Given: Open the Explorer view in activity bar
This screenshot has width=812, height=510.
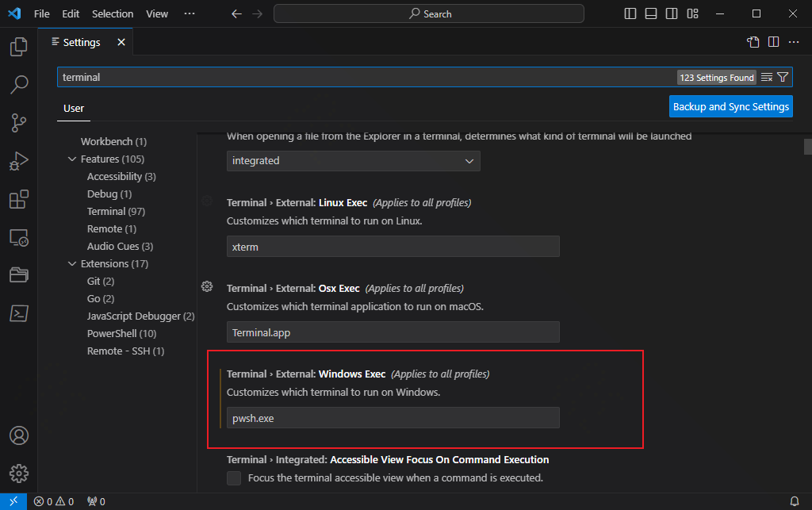Looking at the screenshot, I should pos(19,47).
